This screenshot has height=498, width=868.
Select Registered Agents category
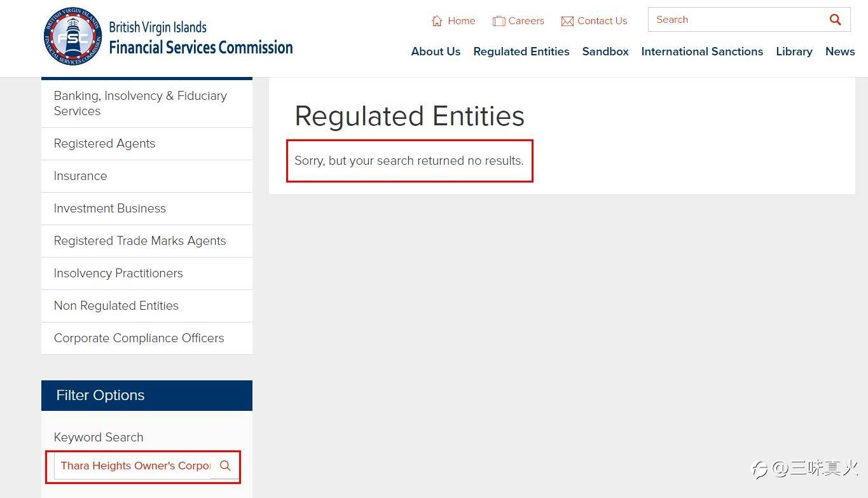tap(147, 144)
